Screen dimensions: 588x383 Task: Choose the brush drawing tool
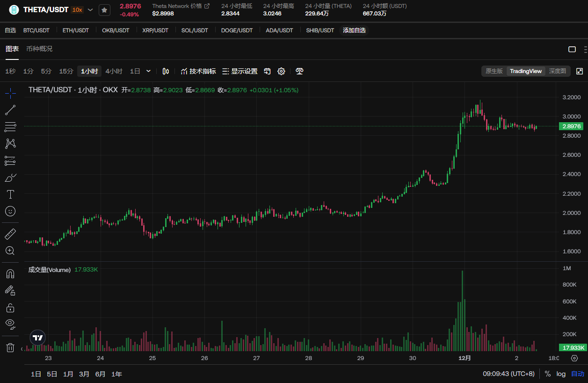[10, 177]
